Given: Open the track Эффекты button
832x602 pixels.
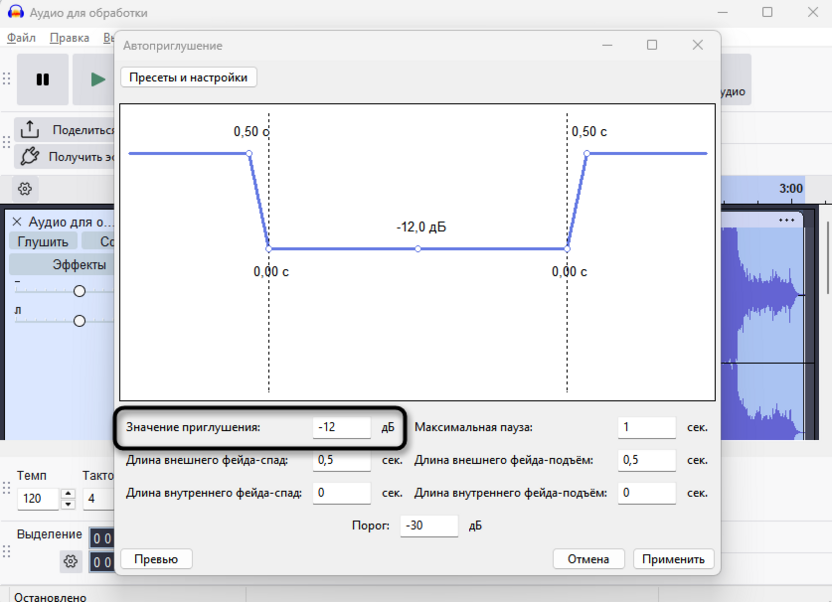Looking at the screenshot, I should (63, 264).
